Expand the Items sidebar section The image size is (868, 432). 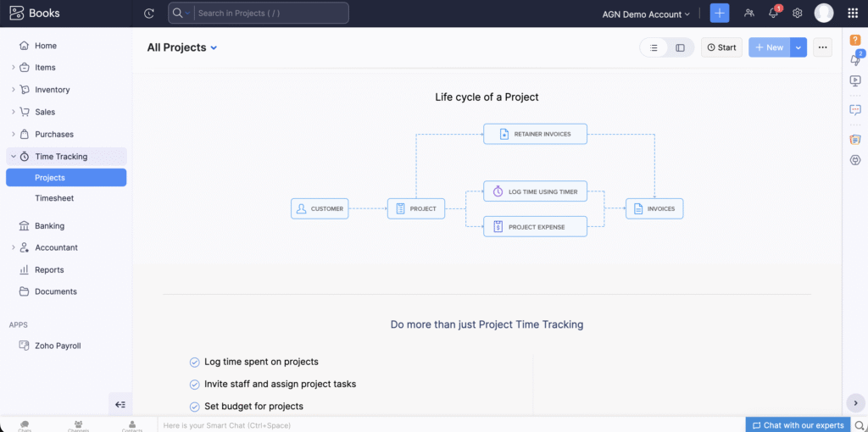pyautogui.click(x=14, y=68)
